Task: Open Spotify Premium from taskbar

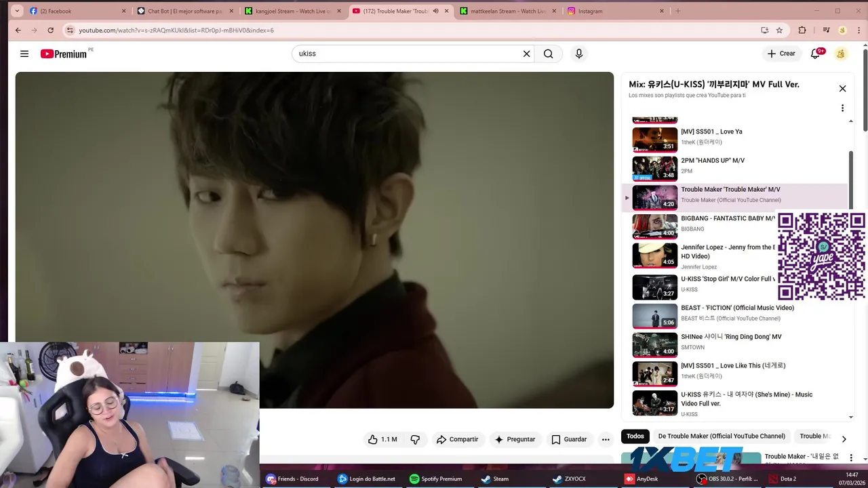Action: 436,479
